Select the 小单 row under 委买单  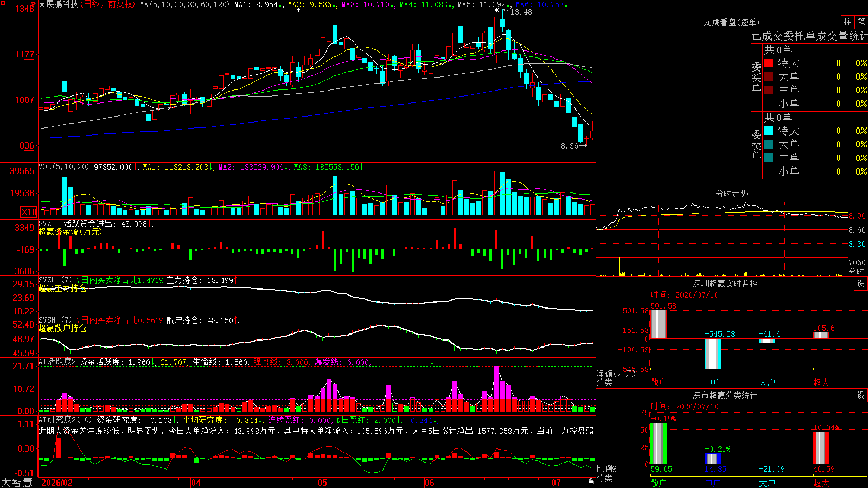[x=815, y=104]
